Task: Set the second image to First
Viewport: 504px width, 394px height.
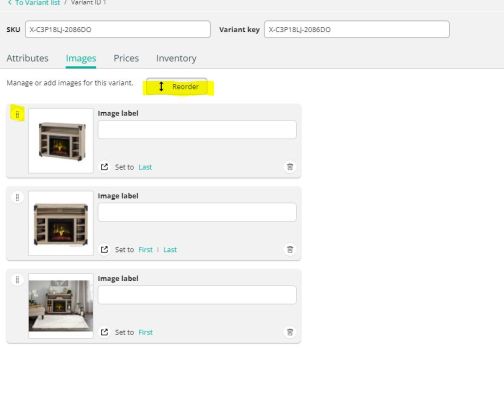Action: point(145,250)
